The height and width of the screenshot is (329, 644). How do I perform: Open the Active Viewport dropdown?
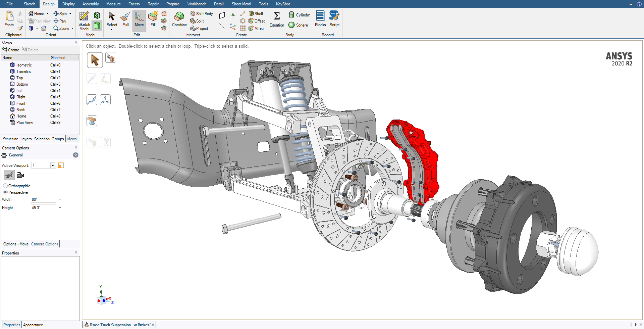53,165
